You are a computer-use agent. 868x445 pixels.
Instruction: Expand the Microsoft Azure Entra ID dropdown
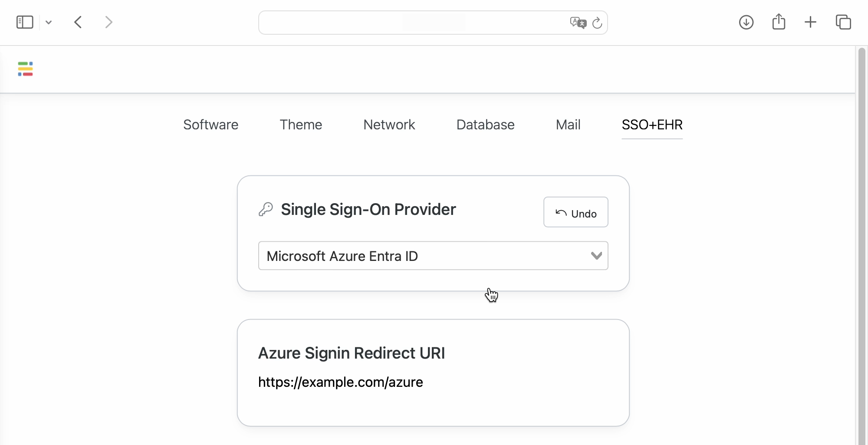pos(433,256)
